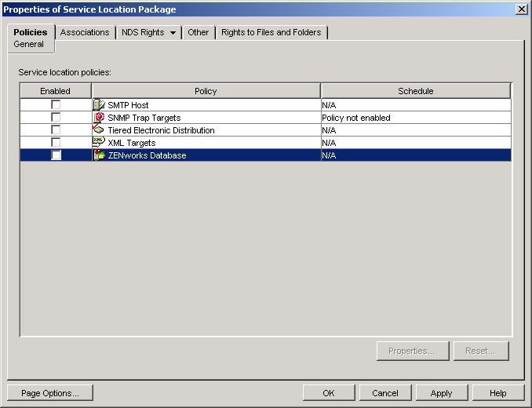Expand the NDS Rights tab dropdown arrow
This screenshot has height=408, width=532.
click(x=173, y=33)
